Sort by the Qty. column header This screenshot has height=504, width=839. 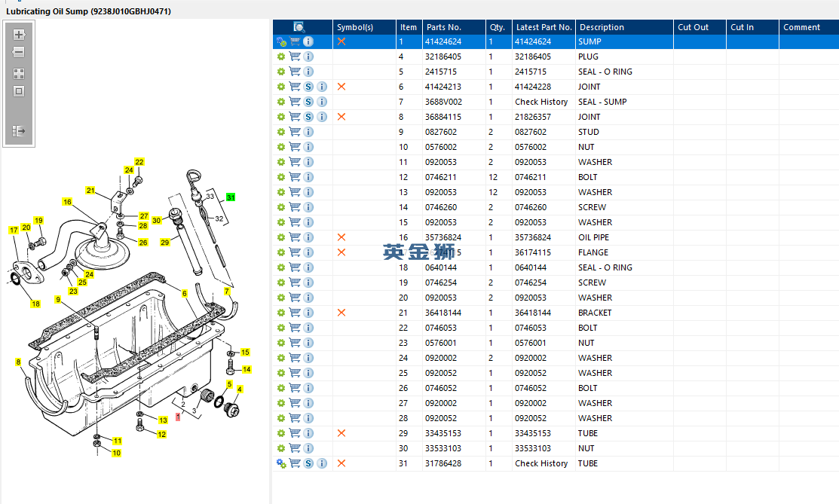499,27
